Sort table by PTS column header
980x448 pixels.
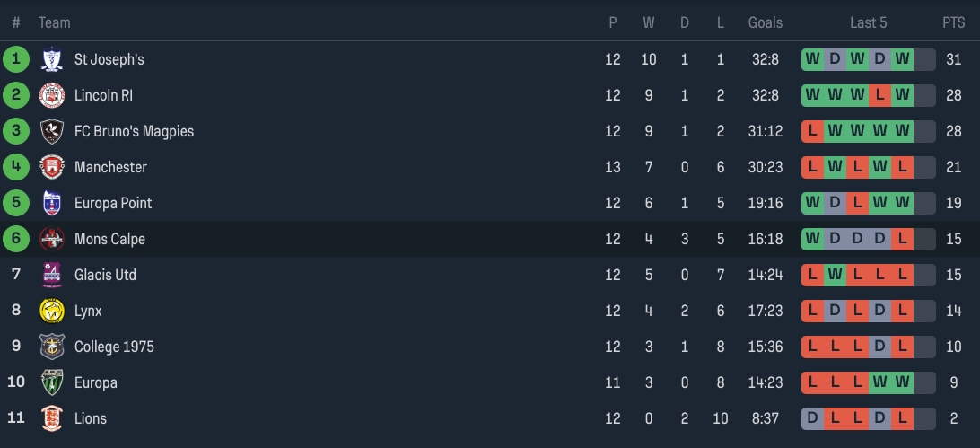pyautogui.click(x=954, y=22)
